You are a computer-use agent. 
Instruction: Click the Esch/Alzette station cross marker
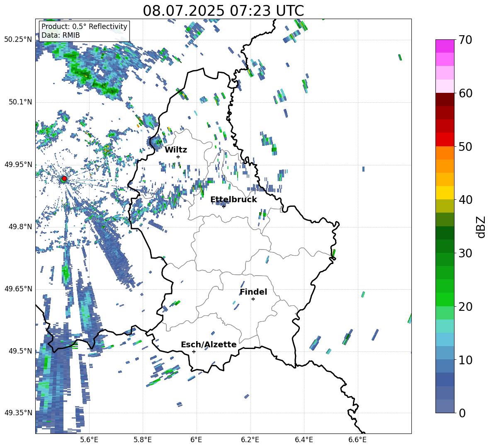(x=194, y=351)
